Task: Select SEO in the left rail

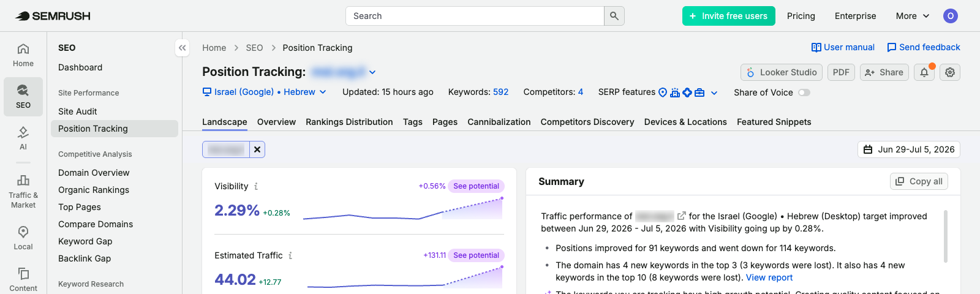Action: pos(23,97)
